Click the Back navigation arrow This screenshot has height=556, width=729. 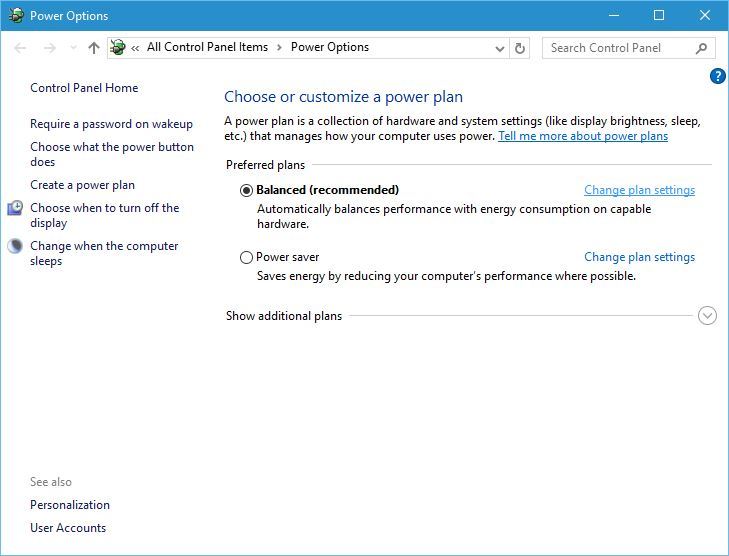(x=21, y=48)
